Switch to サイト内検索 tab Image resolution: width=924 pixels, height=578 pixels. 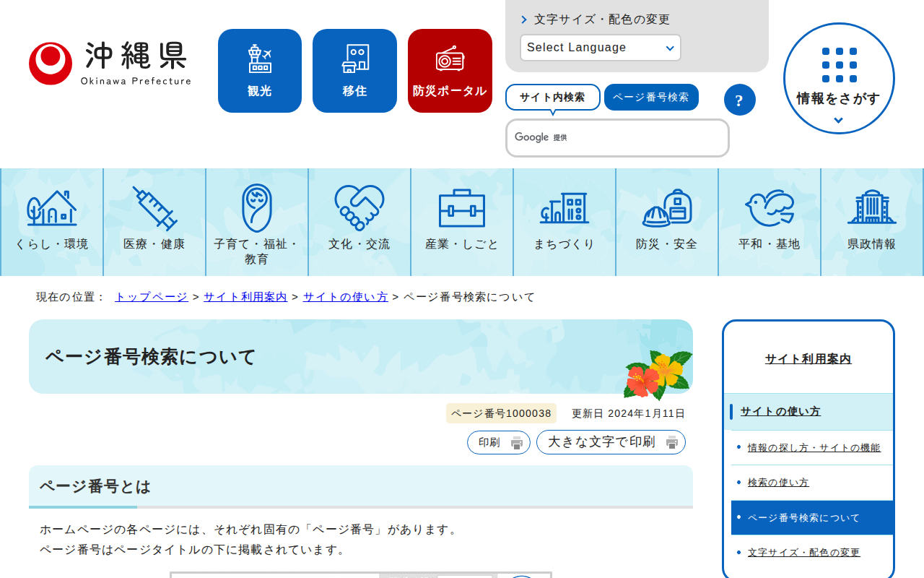[553, 98]
